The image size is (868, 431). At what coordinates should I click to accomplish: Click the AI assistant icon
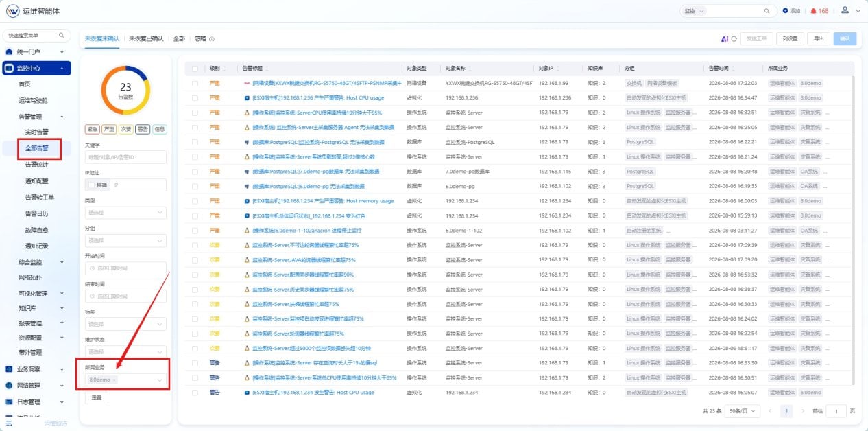tap(724, 39)
